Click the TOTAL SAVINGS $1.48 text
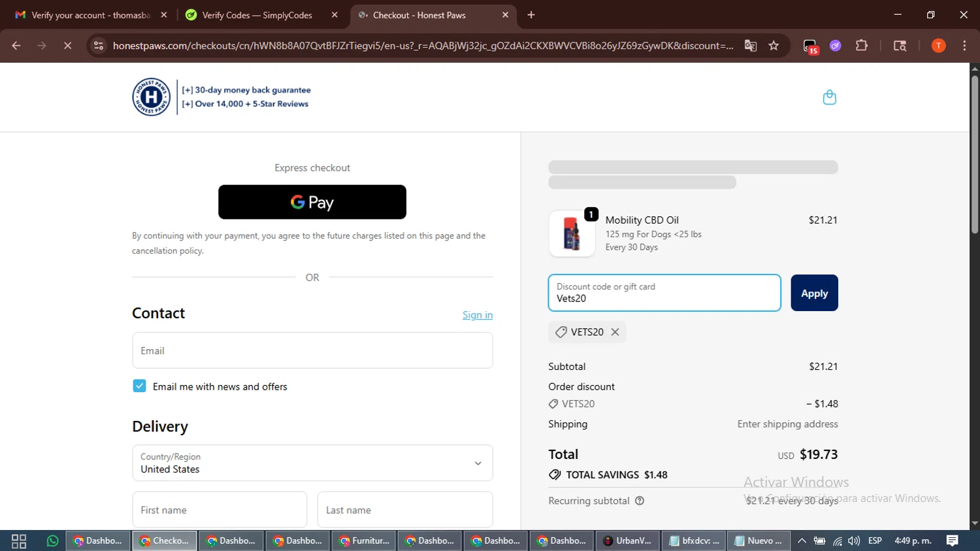980x551 pixels. pos(617,475)
